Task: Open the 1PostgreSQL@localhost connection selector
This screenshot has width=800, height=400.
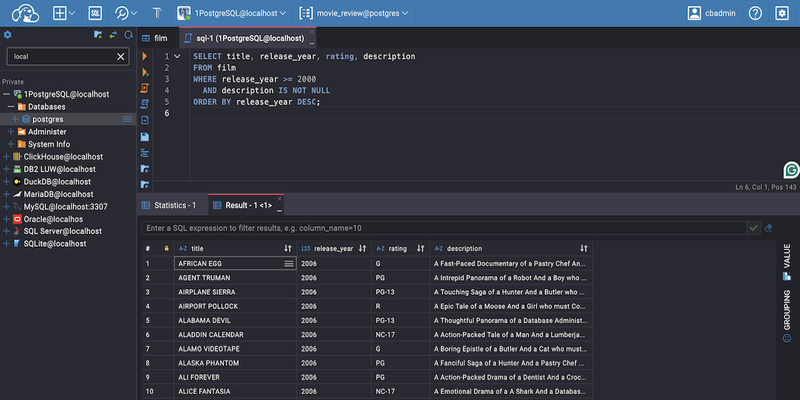Action: [232, 13]
